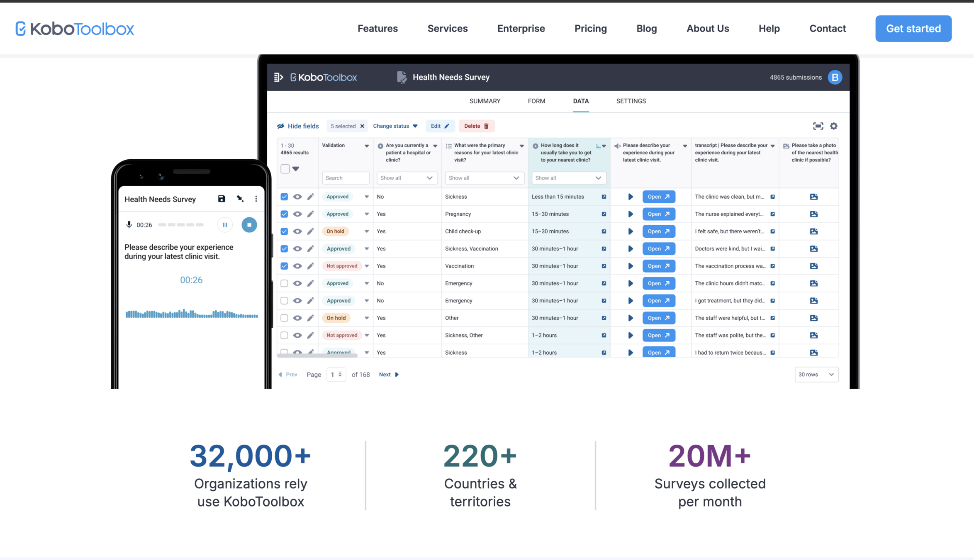Pause the audio recording on phone
This screenshot has width=974, height=560.
coord(225,225)
